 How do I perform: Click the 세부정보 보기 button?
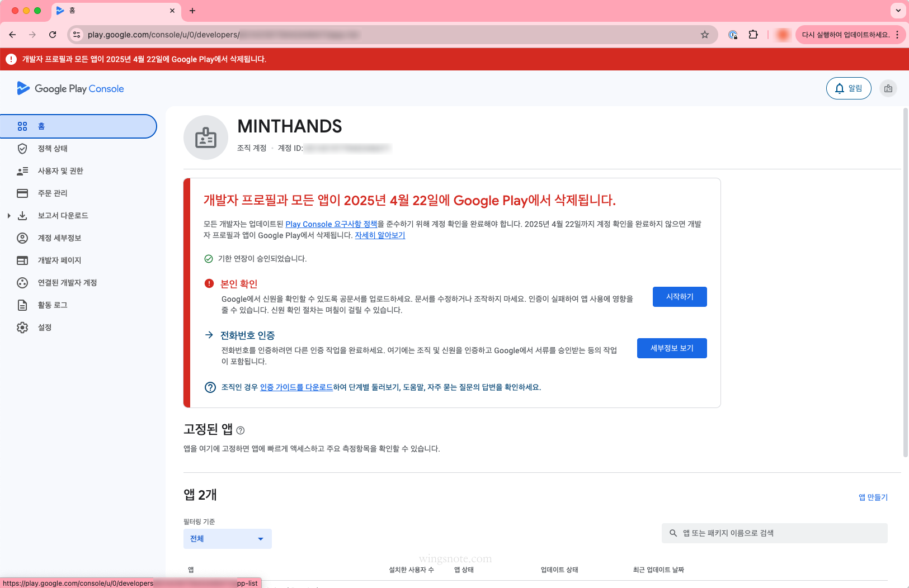(672, 348)
